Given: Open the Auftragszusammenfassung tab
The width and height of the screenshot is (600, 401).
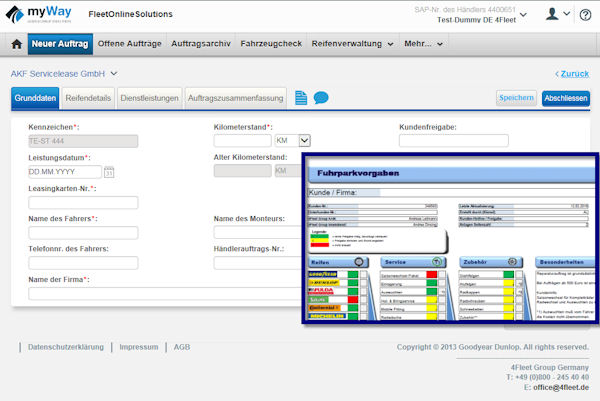Looking at the screenshot, I should (236, 98).
